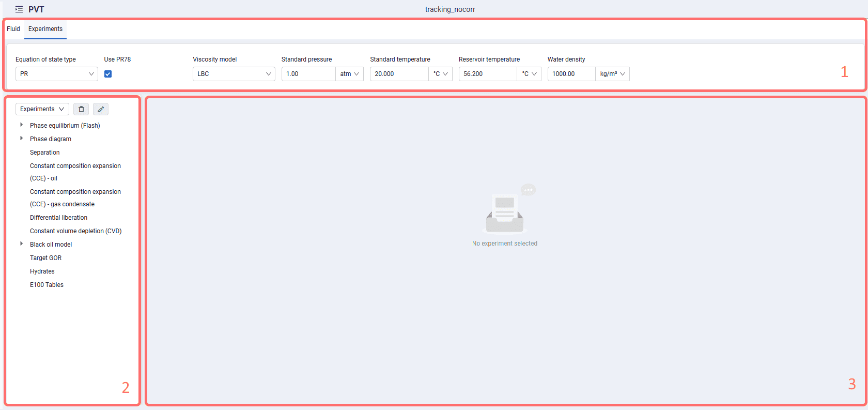Open water density kg/m³ unit dropdown
The width and height of the screenshot is (868, 410).
[x=613, y=74]
